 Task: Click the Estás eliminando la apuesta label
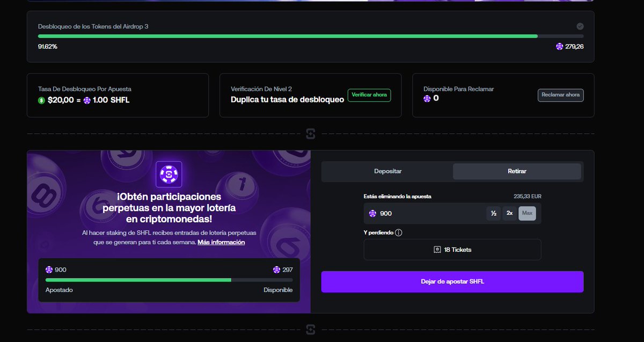(x=397, y=197)
